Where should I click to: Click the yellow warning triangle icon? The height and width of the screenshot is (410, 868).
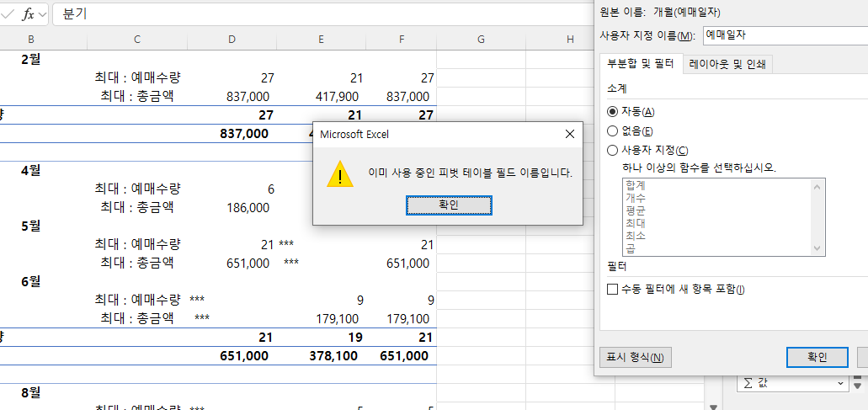coord(339,173)
